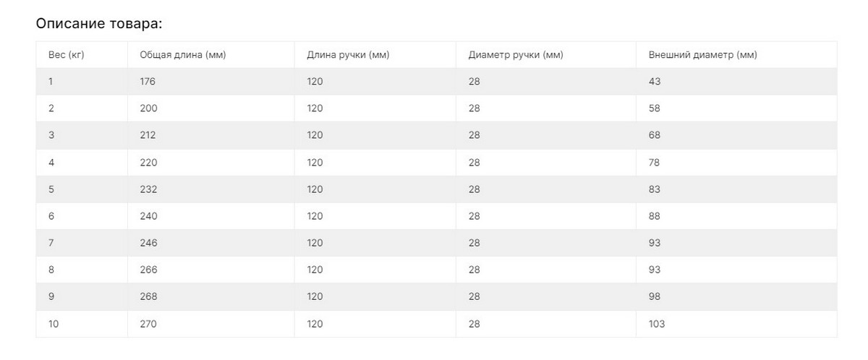Select the "Вес (кг)" column header
The width and height of the screenshot is (868, 360).
click(x=67, y=55)
